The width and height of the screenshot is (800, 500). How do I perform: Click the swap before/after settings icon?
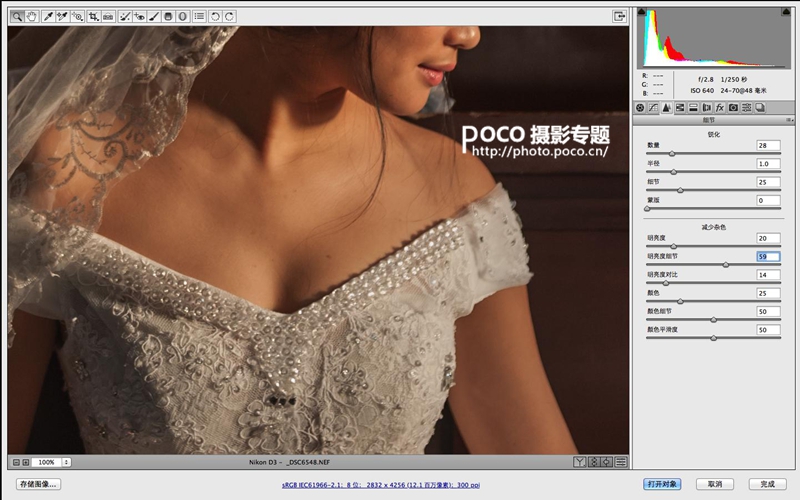click(593, 462)
